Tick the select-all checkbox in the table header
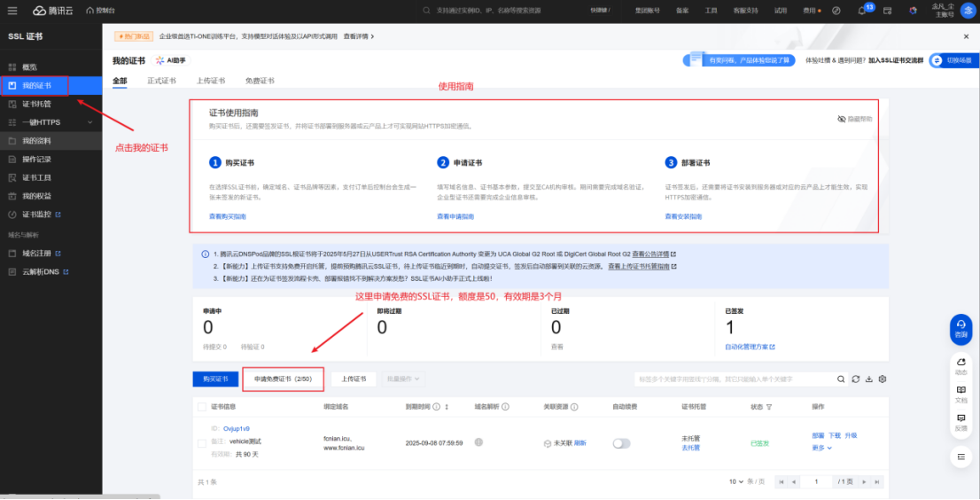Image resolution: width=980 pixels, height=500 pixels. coord(202,407)
